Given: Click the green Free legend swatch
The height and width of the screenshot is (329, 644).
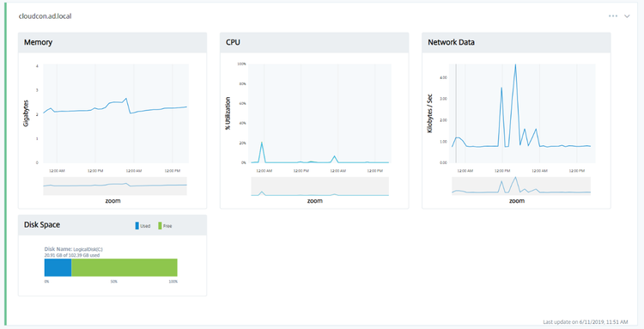Looking at the screenshot, I should (x=161, y=226).
